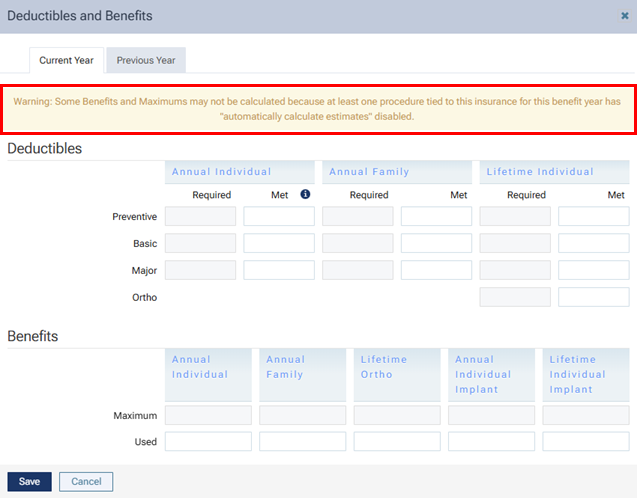Screen dimensions: 637x498
Task: Click Used field under Annual Family benefits
Action: point(303,441)
